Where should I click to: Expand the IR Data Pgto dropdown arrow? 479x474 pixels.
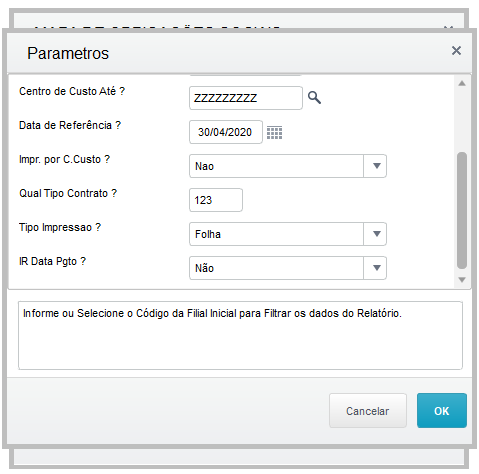point(376,268)
